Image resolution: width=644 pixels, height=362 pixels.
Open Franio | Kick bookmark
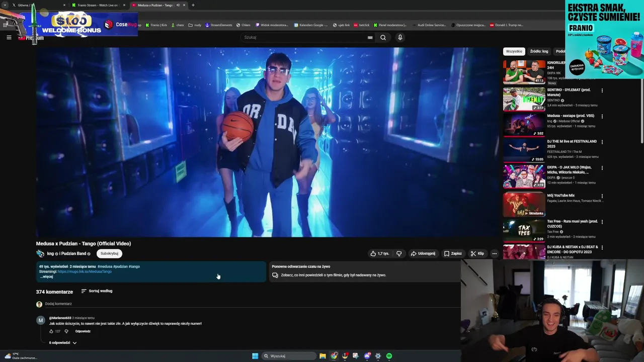(156, 25)
